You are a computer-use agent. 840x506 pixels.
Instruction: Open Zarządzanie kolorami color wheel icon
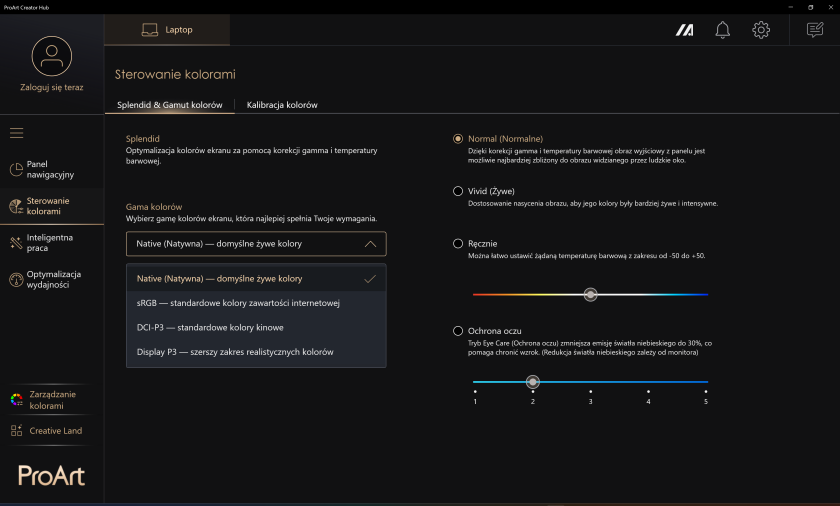pyautogui.click(x=17, y=399)
